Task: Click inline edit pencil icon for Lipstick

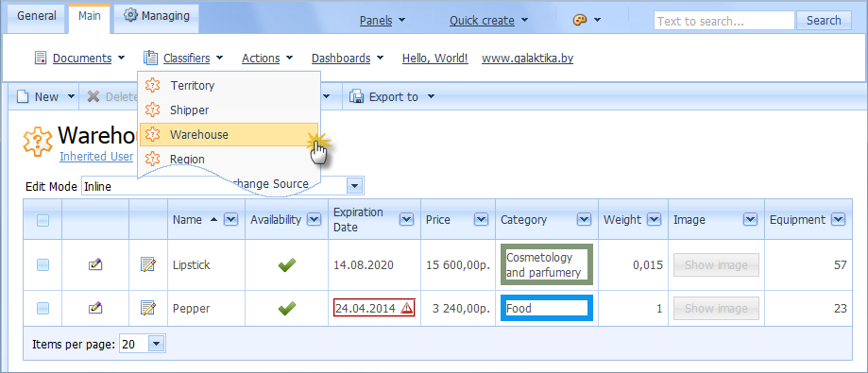Action: pyautogui.click(x=95, y=264)
